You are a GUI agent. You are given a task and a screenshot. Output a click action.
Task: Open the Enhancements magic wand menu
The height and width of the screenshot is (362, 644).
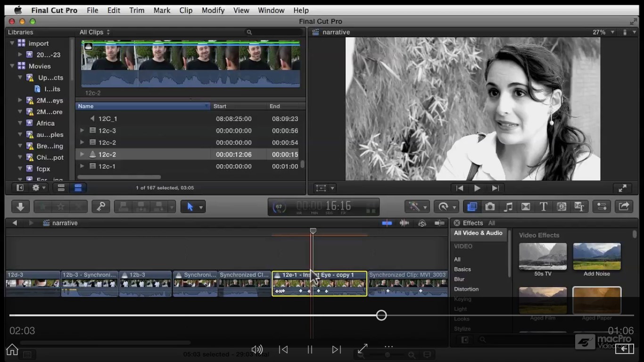[418, 206]
